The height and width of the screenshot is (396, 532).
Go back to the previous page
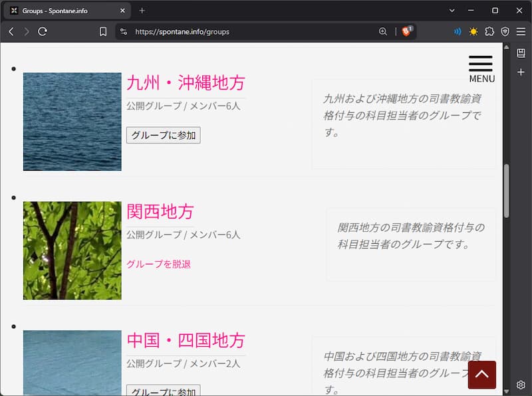tap(11, 31)
